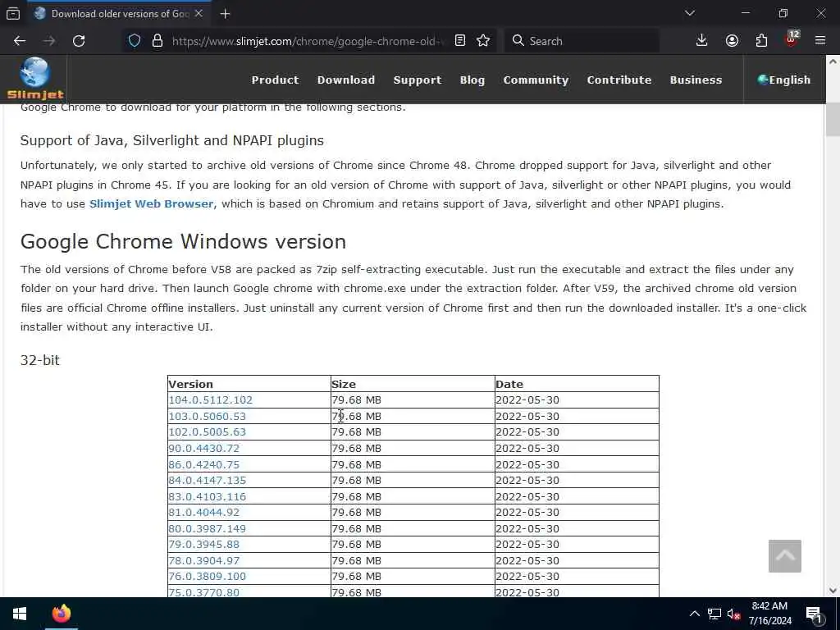840x630 pixels.
Task: Click the muted volume tray icon
Action: (x=733, y=614)
